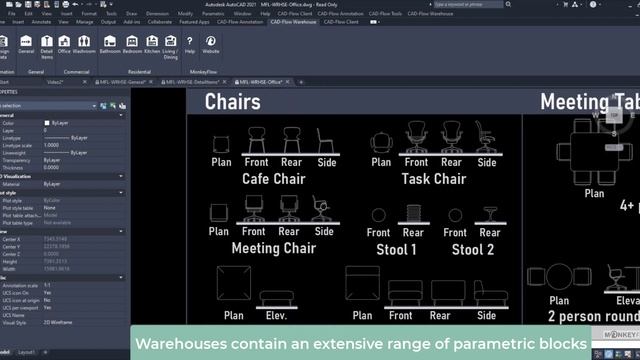Click the Color ByLayer white swatch
Screen dimensions: 640x360
click(x=47, y=123)
